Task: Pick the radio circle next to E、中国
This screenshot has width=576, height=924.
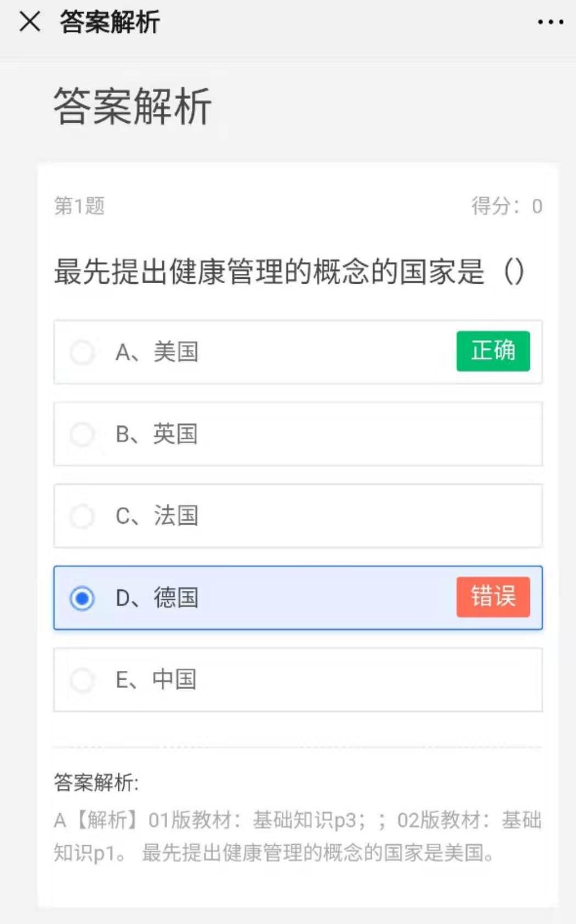Action: tap(82, 680)
